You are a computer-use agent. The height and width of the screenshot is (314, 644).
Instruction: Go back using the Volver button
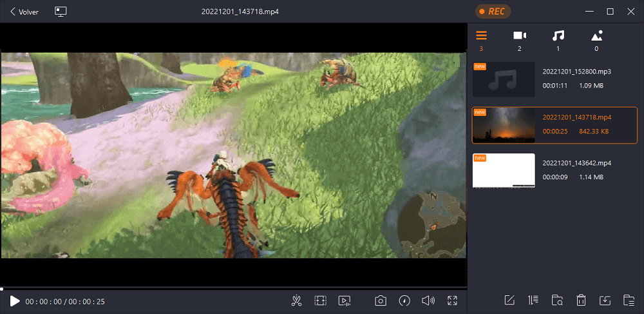(24, 12)
